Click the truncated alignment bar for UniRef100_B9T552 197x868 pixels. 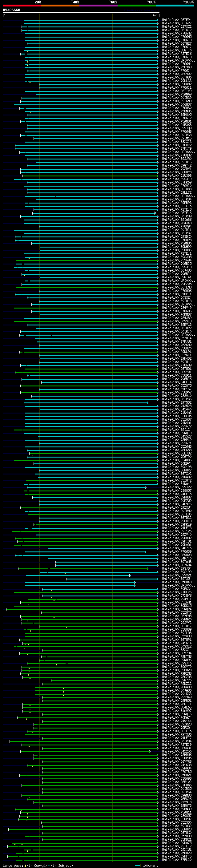pos(86,403)
